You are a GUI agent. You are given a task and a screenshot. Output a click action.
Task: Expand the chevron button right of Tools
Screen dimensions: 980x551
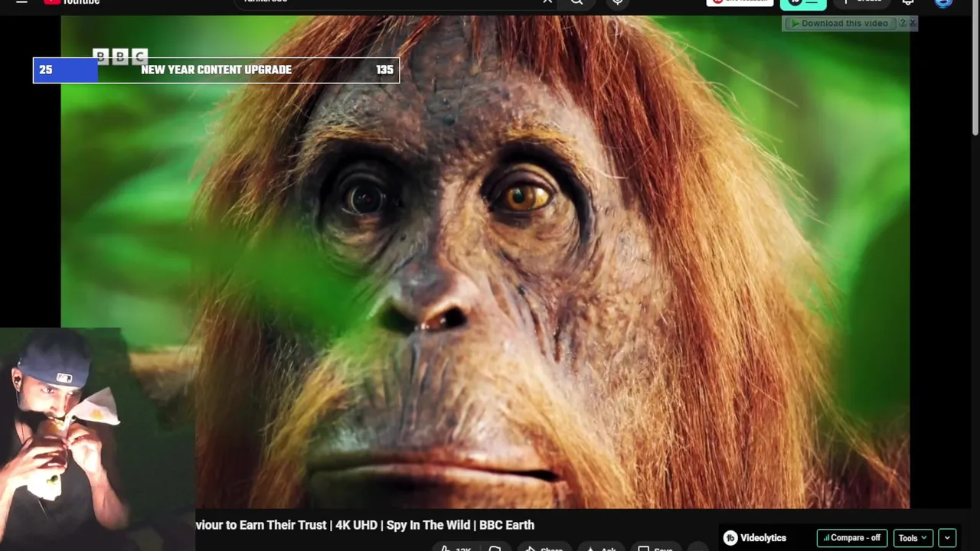click(947, 538)
